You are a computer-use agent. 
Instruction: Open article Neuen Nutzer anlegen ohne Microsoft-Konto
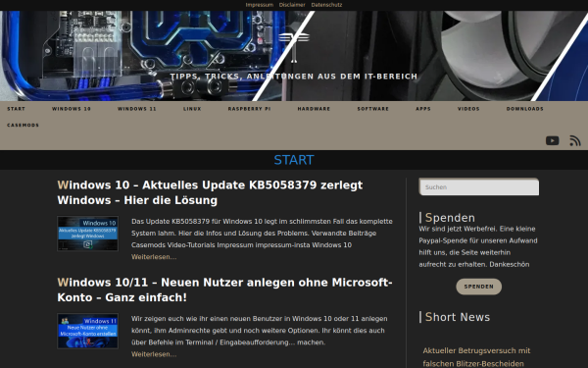click(x=224, y=289)
